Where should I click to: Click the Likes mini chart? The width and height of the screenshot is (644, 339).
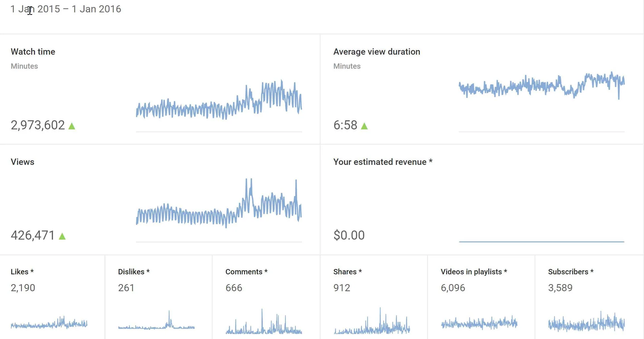tap(49, 323)
